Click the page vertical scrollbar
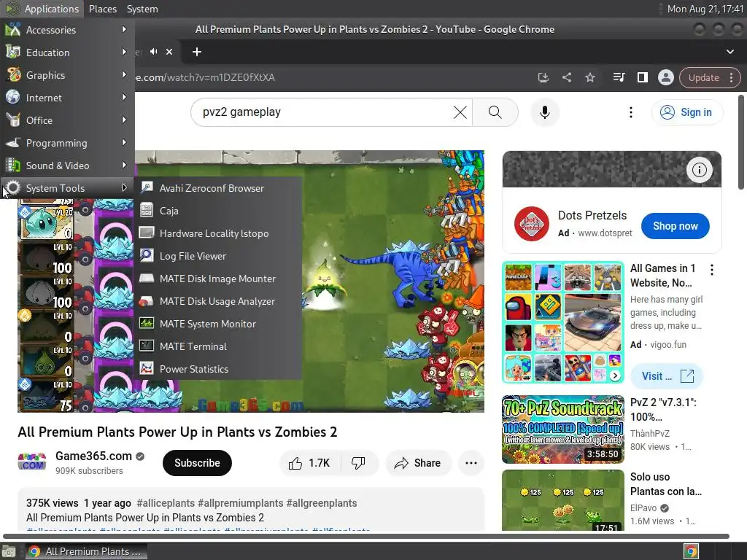 (x=741, y=143)
